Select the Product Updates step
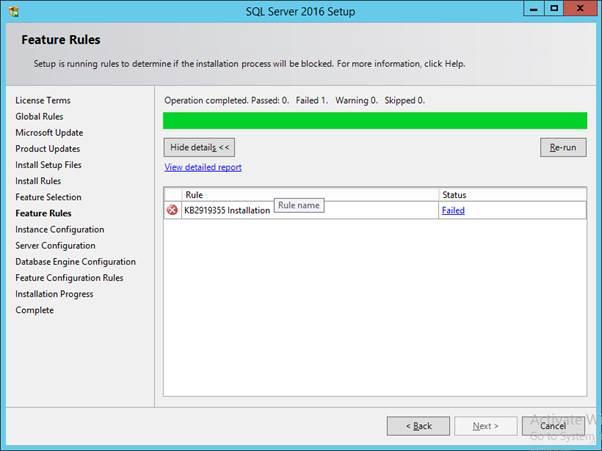The height and width of the screenshot is (451, 602). click(48, 149)
